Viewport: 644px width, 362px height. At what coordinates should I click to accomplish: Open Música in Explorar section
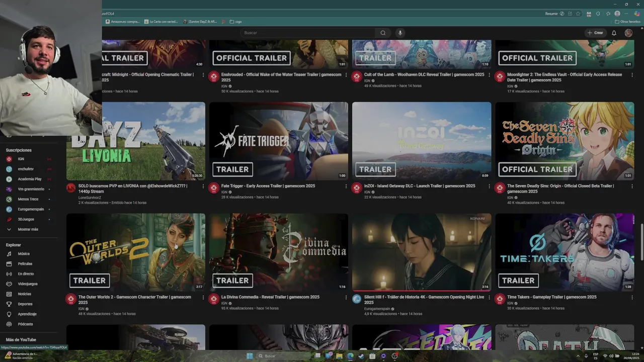click(x=29, y=254)
